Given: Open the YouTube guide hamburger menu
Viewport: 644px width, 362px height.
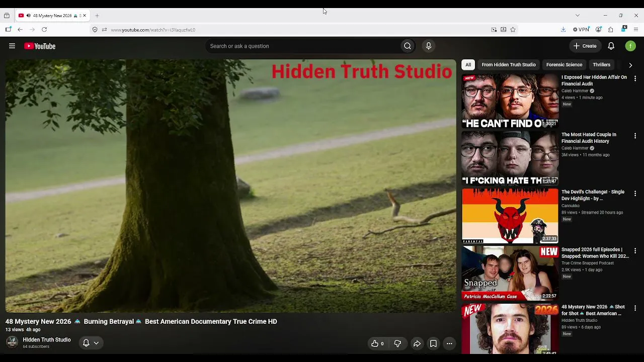Looking at the screenshot, I should 12,46.
